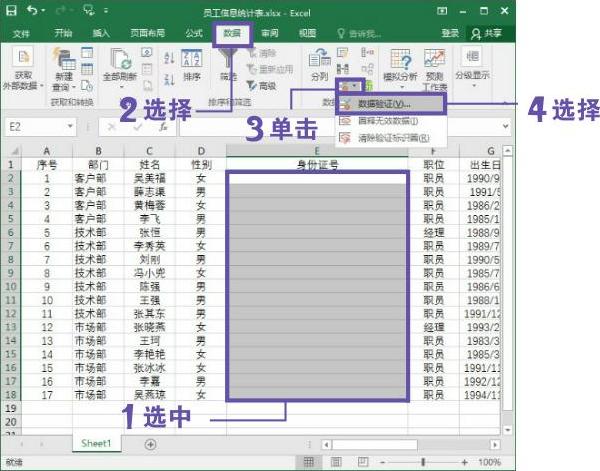
Task: Click the 新建查询 icon
Action: pyautogui.click(x=64, y=59)
